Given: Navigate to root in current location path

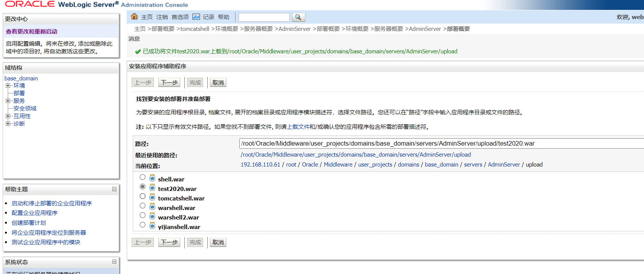Looking at the screenshot, I should click(291, 165).
